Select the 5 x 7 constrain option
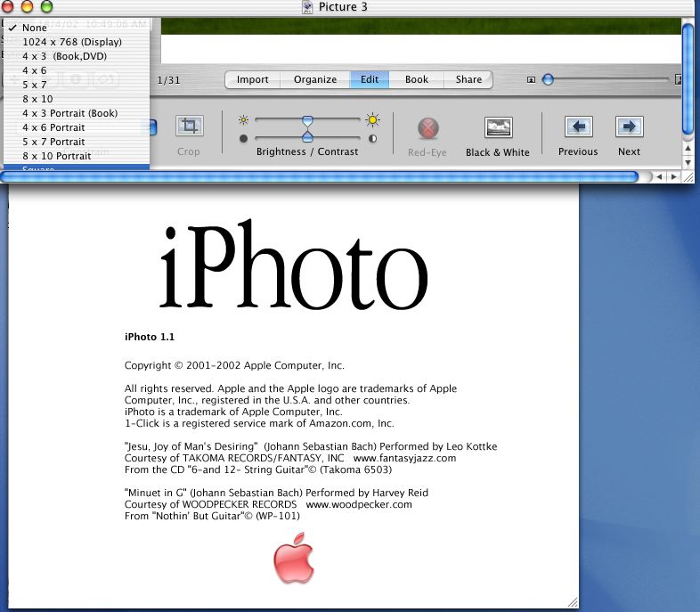The height and width of the screenshot is (612, 700). click(x=77, y=85)
